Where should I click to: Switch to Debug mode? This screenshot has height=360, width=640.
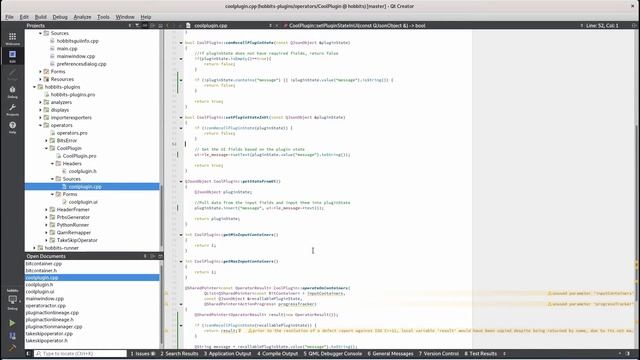pyautogui.click(x=12, y=92)
